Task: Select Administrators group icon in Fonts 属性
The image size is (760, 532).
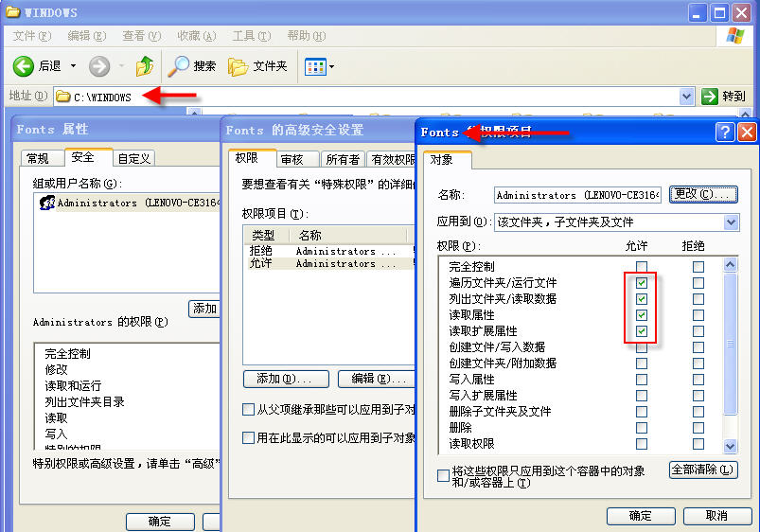Action: tap(47, 203)
